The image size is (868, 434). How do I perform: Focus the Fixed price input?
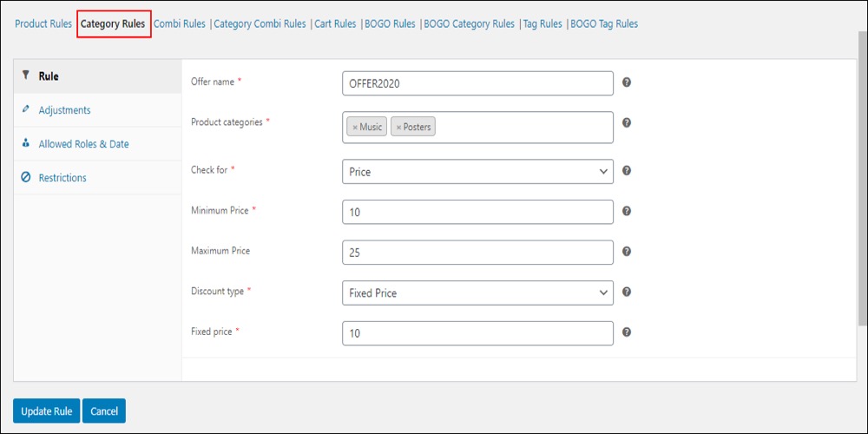pos(477,333)
